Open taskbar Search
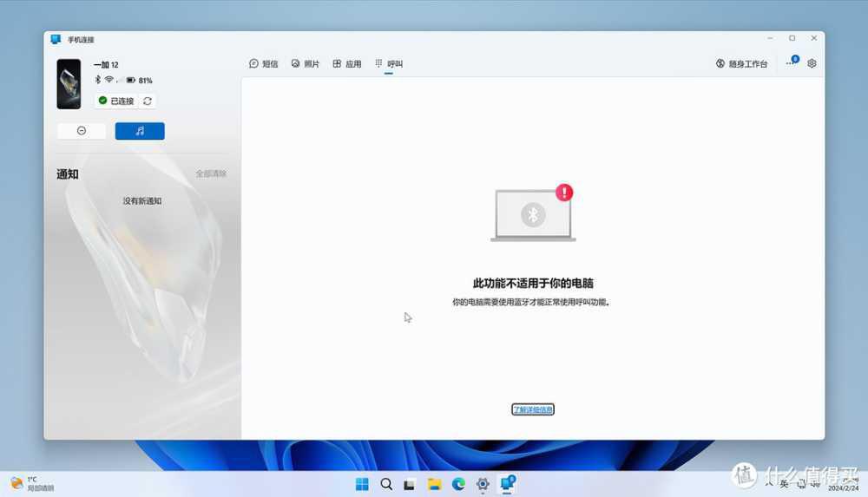 click(x=386, y=484)
